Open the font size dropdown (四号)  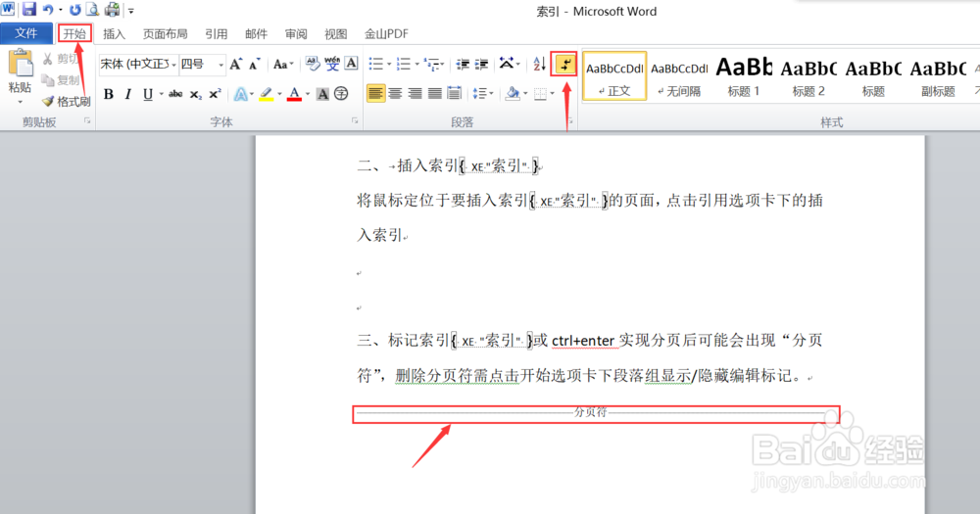tap(220, 65)
